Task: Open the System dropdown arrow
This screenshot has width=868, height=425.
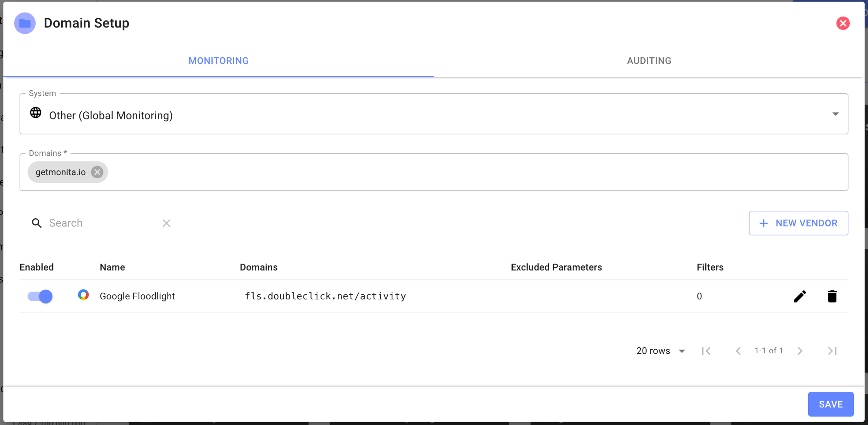Action: 835,114
